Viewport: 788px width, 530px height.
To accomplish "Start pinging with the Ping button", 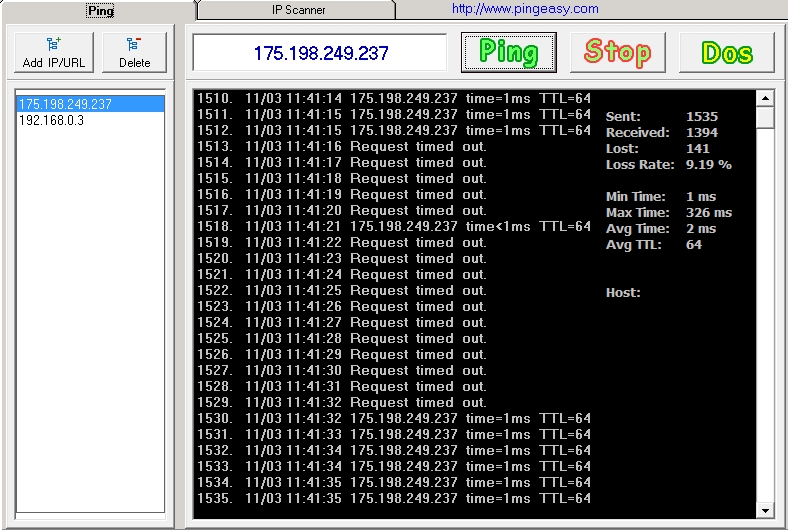I will coord(509,52).
